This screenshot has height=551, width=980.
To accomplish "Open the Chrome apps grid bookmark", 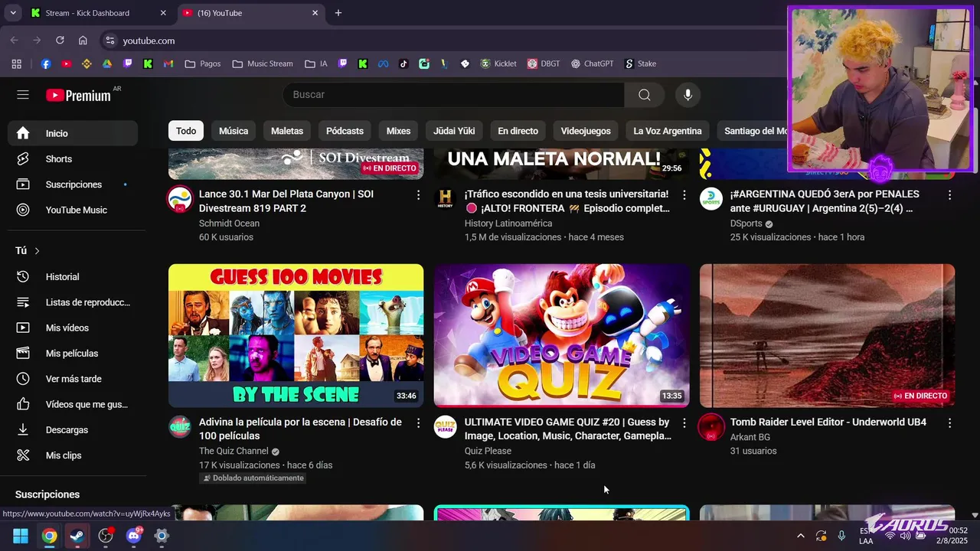I will coord(17,64).
